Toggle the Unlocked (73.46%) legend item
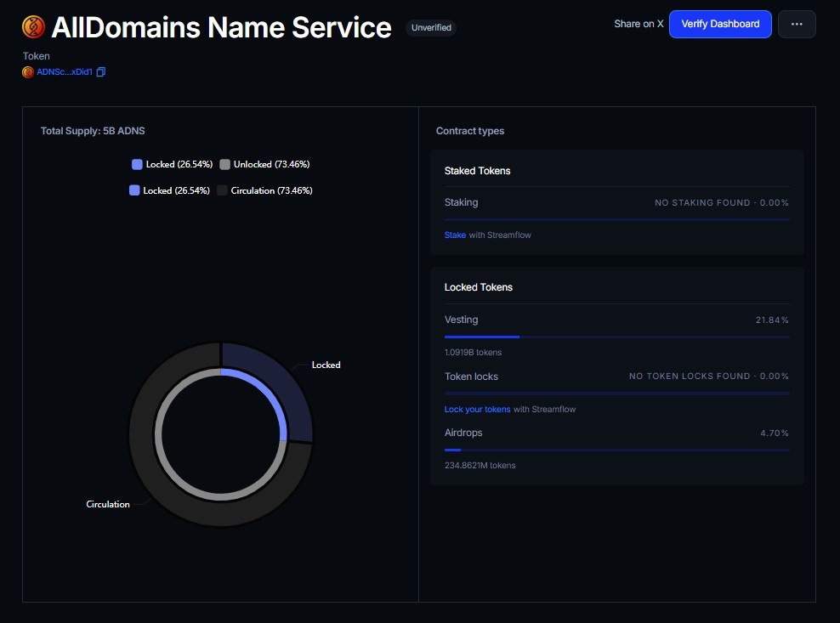Screen dimensions: 840x623 264,164
